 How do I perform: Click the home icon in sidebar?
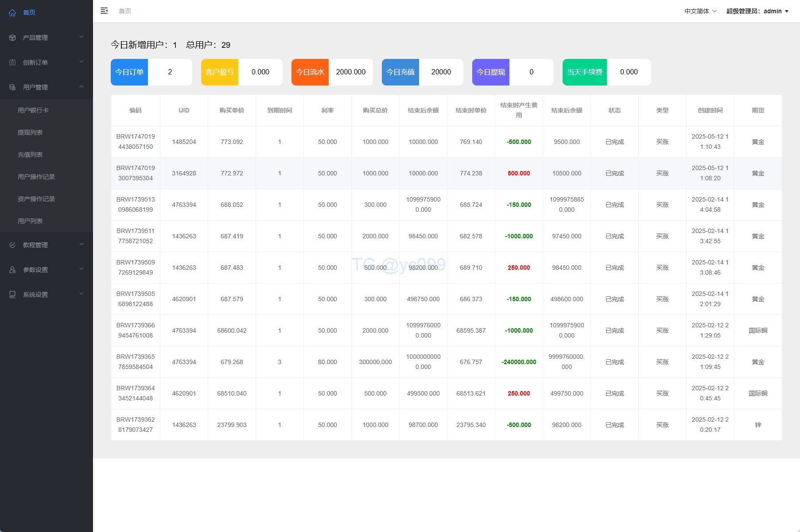click(x=12, y=13)
